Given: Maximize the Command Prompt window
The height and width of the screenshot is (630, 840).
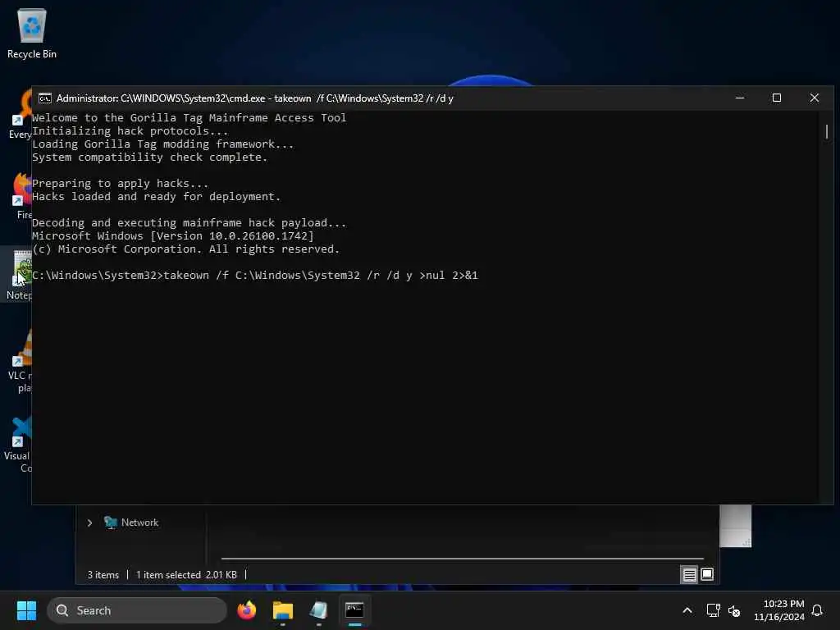Looking at the screenshot, I should point(777,98).
